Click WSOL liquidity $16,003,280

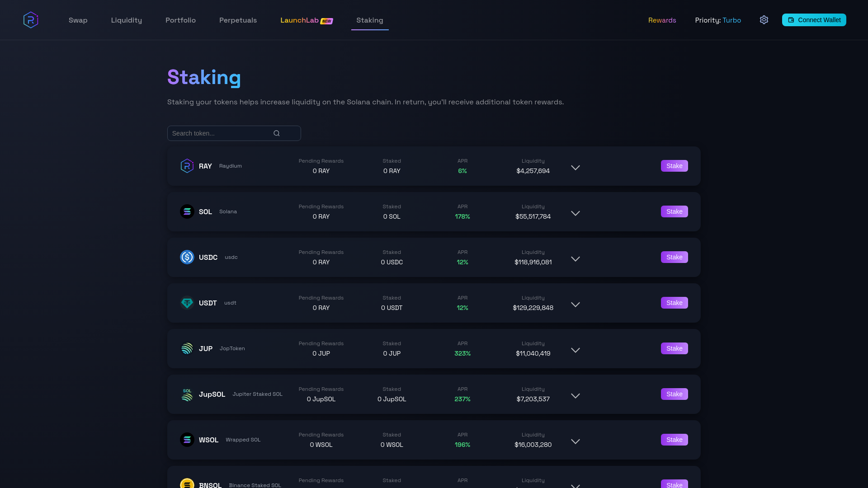(x=533, y=445)
